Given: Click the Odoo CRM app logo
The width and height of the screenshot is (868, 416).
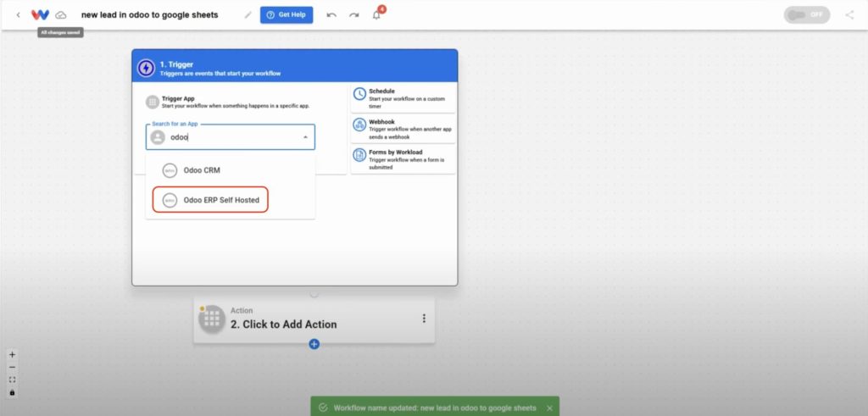Looking at the screenshot, I should coord(170,170).
